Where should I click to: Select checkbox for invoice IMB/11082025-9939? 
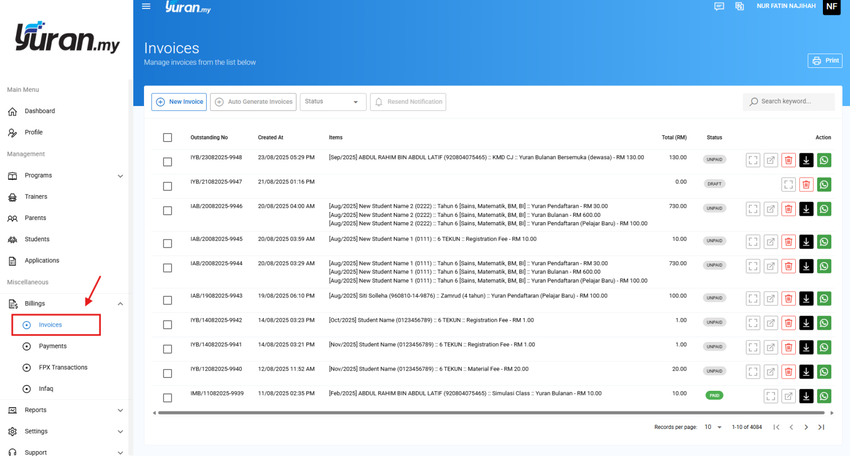pyautogui.click(x=168, y=397)
